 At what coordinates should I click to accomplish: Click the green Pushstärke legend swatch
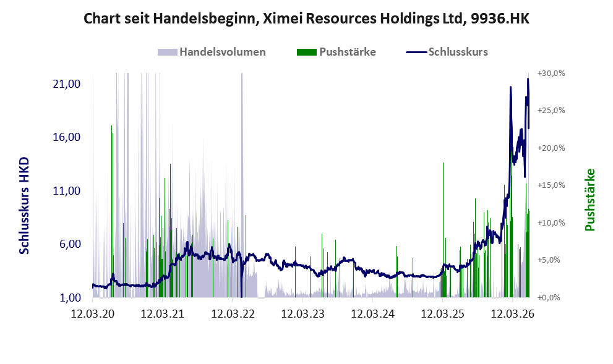click(x=307, y=53)
